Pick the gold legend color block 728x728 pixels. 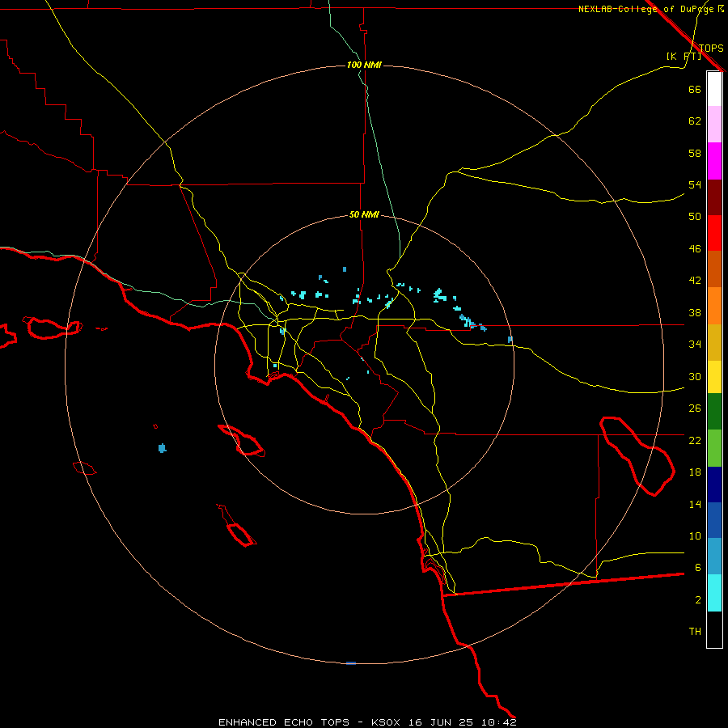pyautogui.click(x=714, y=342)
